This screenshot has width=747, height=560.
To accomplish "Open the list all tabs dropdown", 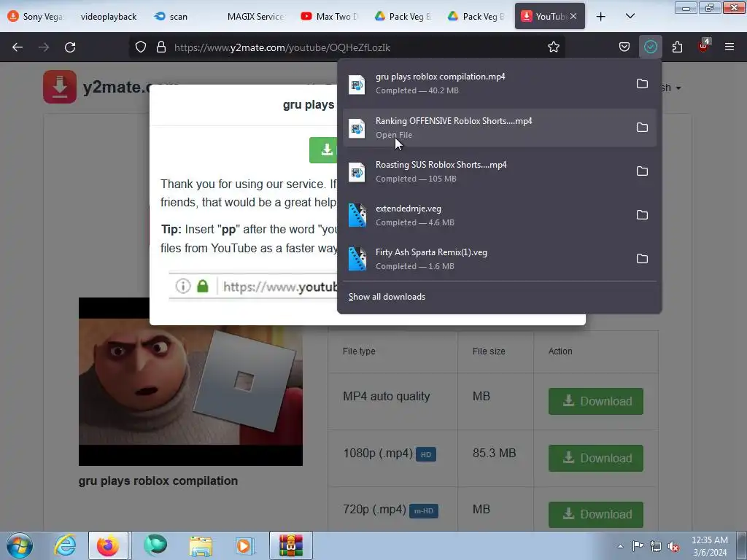I will pyautogui.click(x=630, y=16).
